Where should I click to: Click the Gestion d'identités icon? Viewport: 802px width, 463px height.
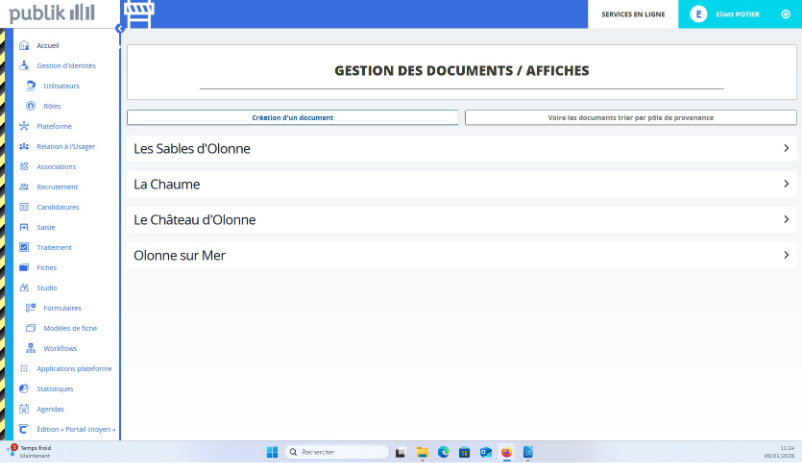[x=24, y=65]
